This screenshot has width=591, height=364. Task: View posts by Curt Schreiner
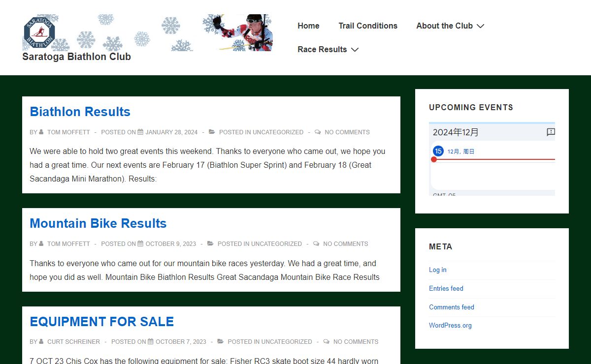point(73,341)
